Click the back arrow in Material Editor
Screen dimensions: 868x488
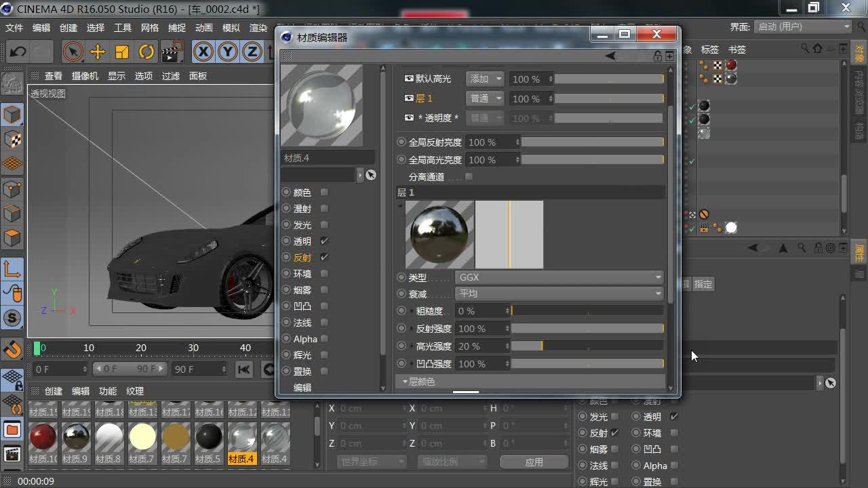610,56
